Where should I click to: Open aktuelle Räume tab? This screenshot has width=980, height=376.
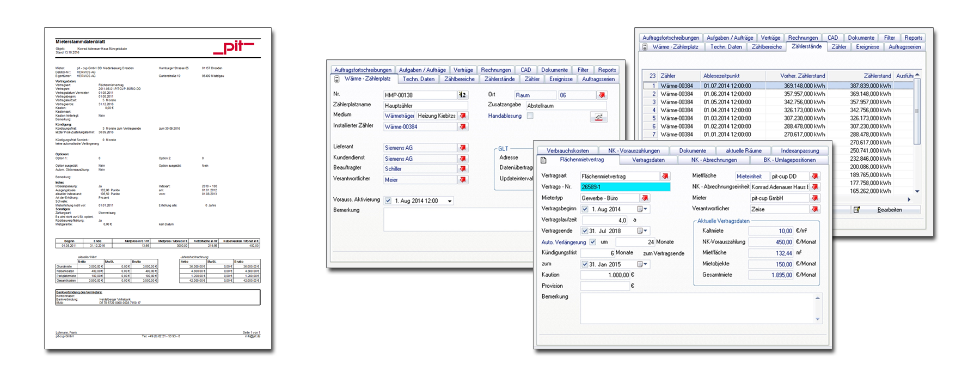pos(743,150)
